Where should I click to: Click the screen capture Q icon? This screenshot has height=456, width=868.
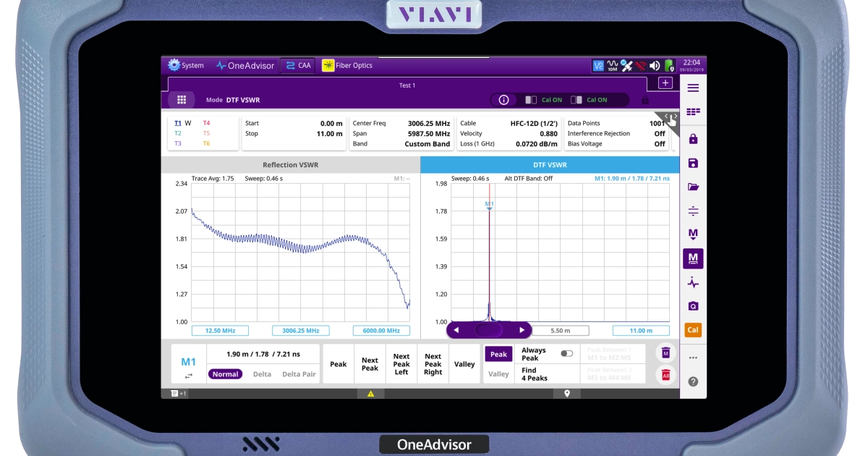[x=692, y=306]
